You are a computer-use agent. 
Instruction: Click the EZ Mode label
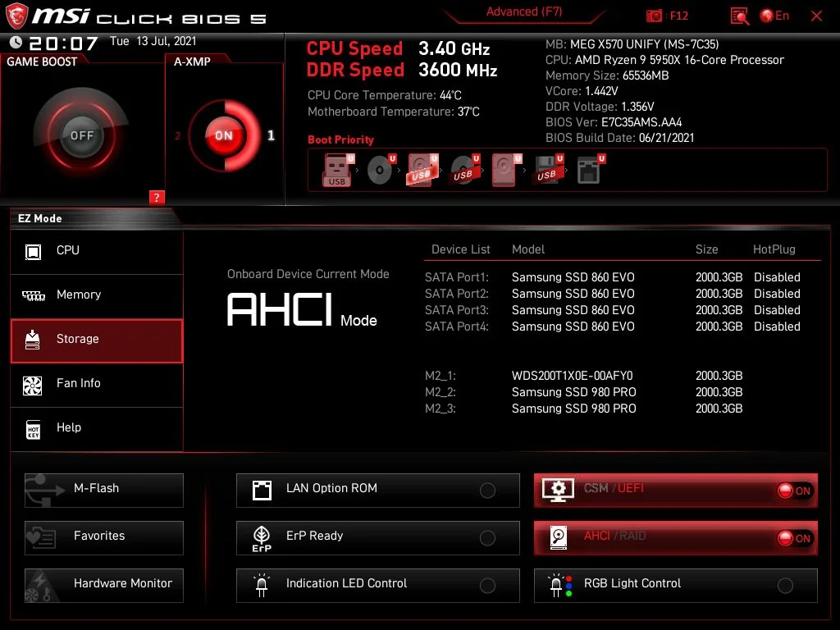[x=39, y=218]
